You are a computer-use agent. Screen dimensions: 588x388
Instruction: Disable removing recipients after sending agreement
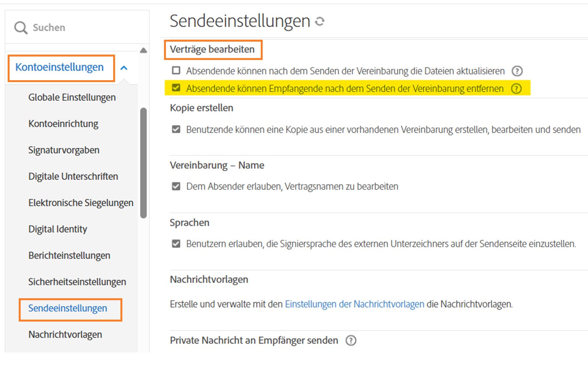click(176, 88)
